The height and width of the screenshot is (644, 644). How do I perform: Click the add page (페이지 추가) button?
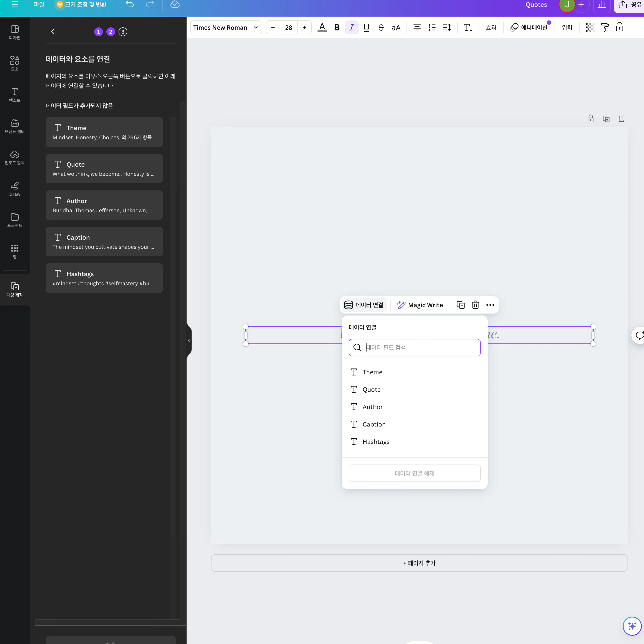[x=419, y=563]
